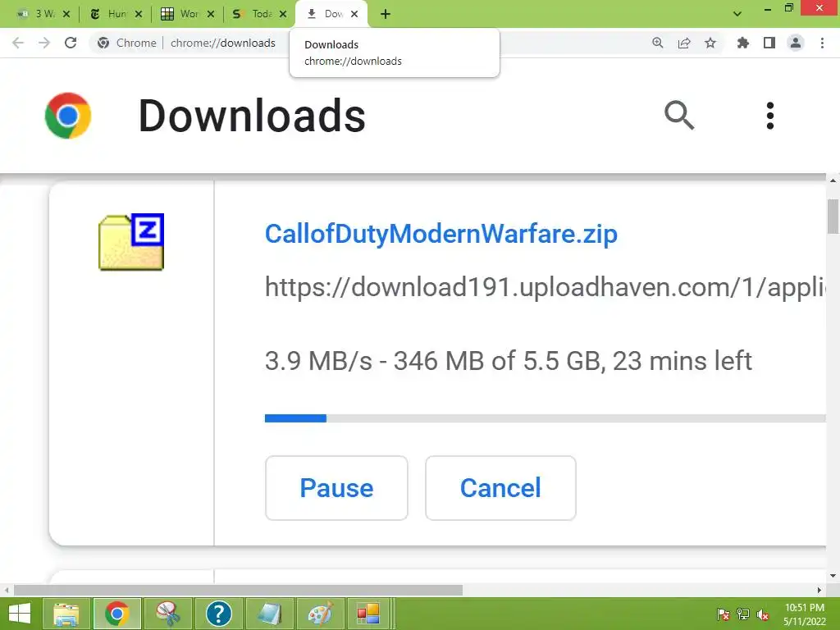840x630 pixels.
Task: Click the Chrome logo beside Downloads
Action: tap(68, 116)
